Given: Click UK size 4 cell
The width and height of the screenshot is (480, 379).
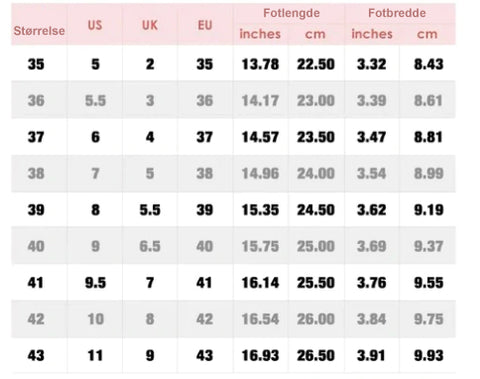Looking at the screenshot, I should [x=150, y=137].
